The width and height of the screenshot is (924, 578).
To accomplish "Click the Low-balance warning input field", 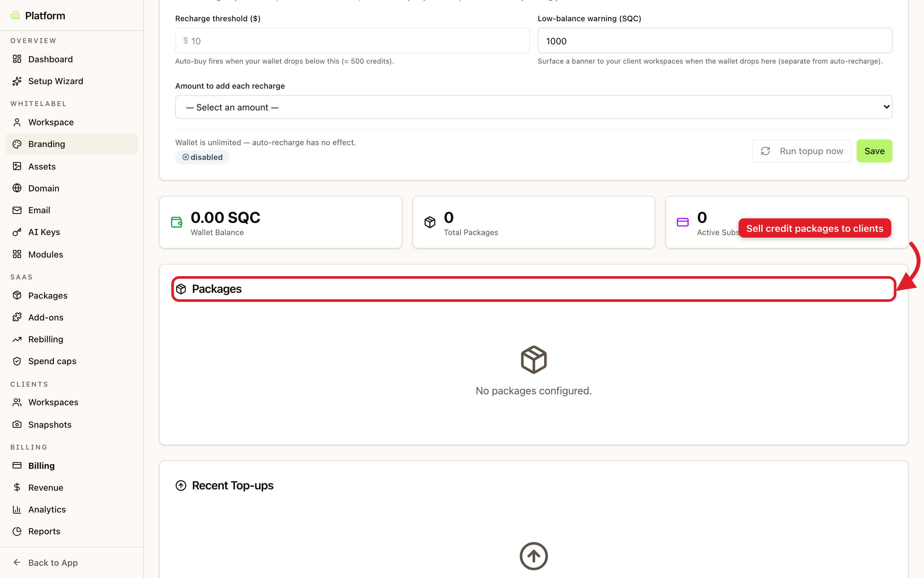I will (x=715, y=40).
